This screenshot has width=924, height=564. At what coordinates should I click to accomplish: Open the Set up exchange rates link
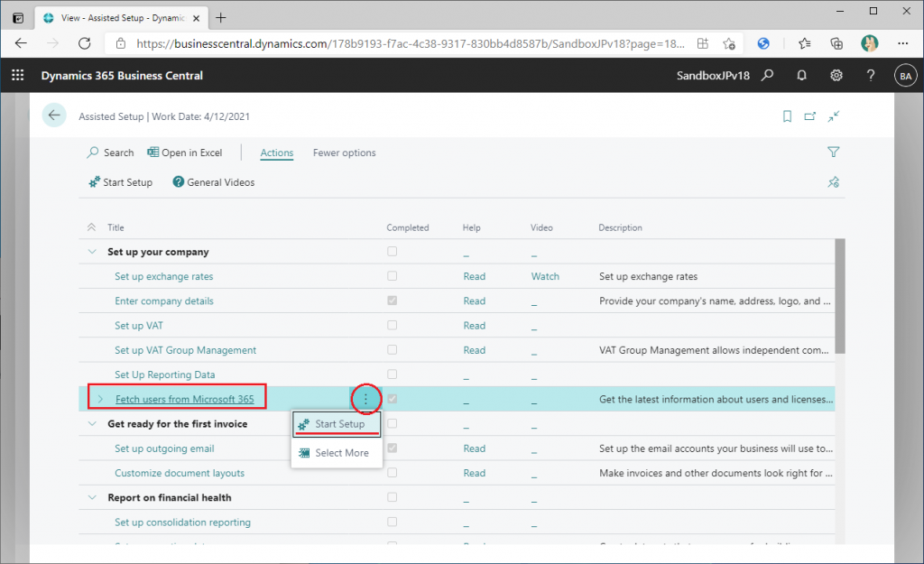coord(164,276)
